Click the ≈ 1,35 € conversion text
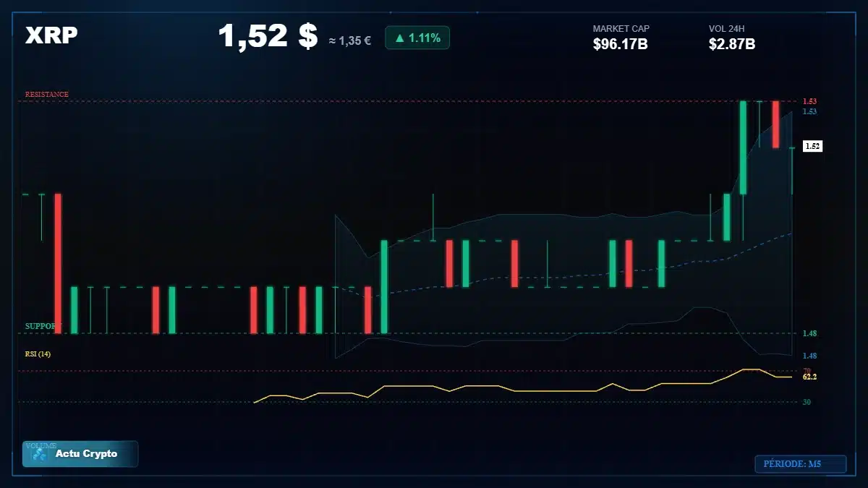This screenshot has width=868, height=488. tap(350, 40)
